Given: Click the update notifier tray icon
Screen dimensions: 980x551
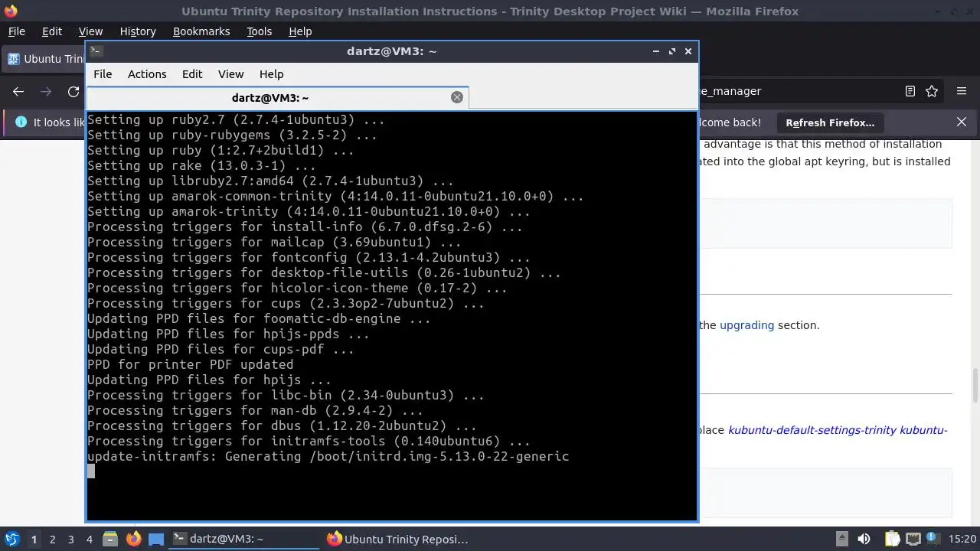Looking at the screenshot, I should tap(932, 539).
